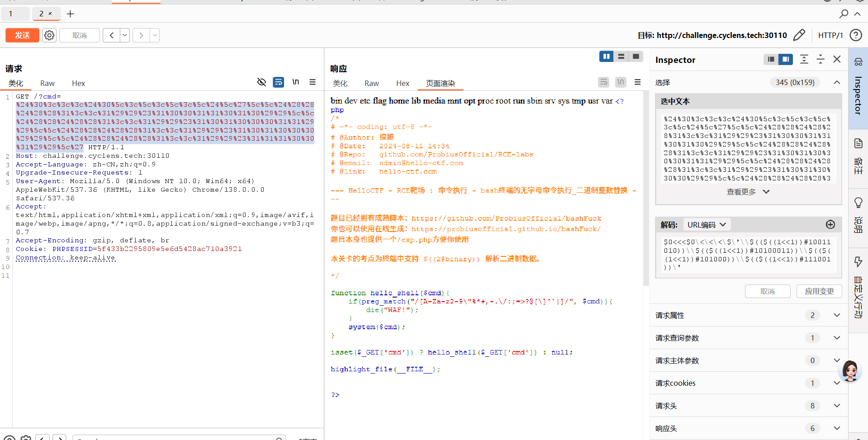Open the request settings gear icon
Viewport: 868px width, 440px height.
[49, 35]
